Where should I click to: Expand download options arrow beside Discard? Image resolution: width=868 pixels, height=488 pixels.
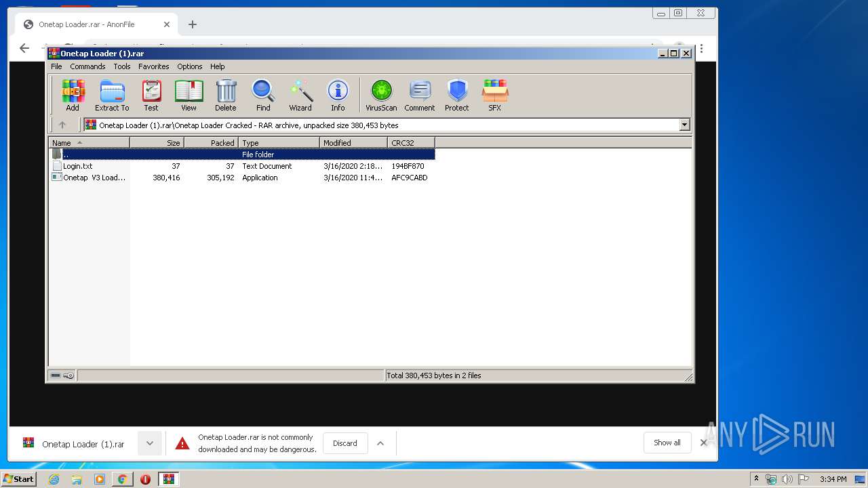380,443
